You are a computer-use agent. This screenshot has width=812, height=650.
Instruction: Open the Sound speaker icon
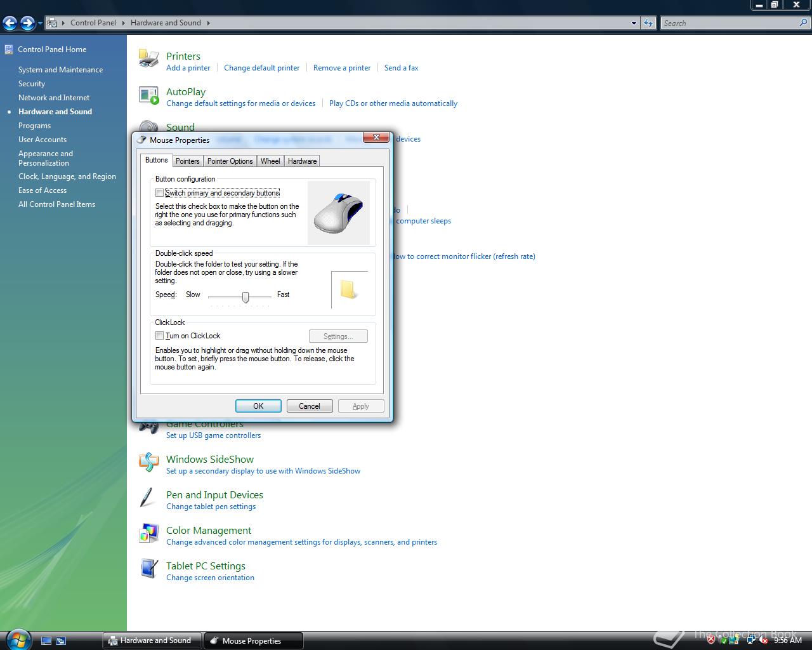(x=148, y=126)
